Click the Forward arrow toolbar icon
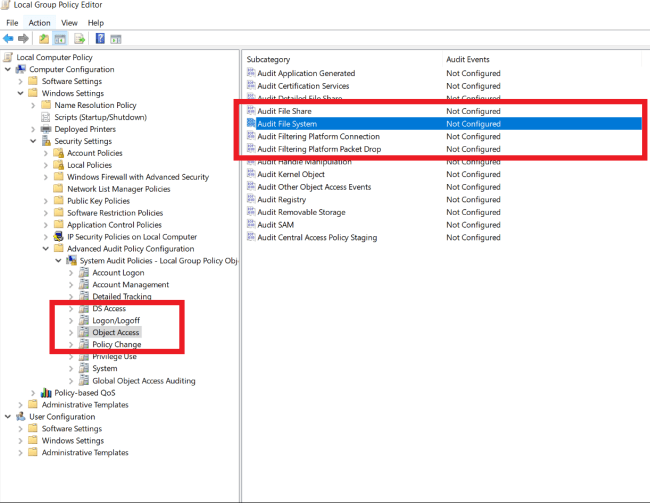 coord(24,39)
